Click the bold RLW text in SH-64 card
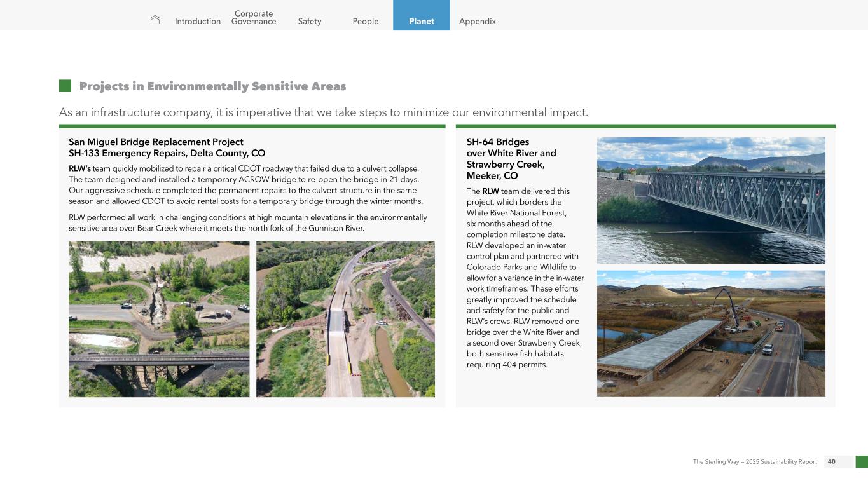The height and width of the screenshot is (488, 868). [490, 191]
